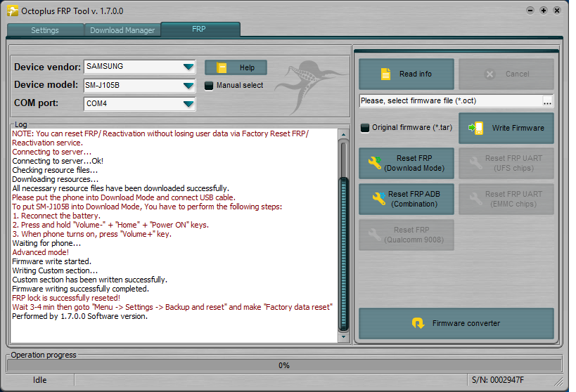Image resolution: width=576 pixels, height=392 pixels.
Task: Click the Octoplus app icon in title bar
Action: coord(13,11)
